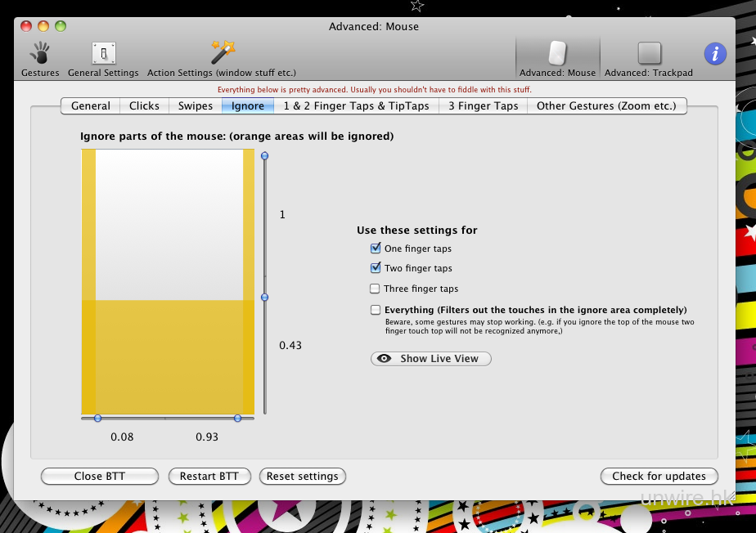756x533 pixels.
Task: Open the 3 Finger Taps tab
Action: 483,105
